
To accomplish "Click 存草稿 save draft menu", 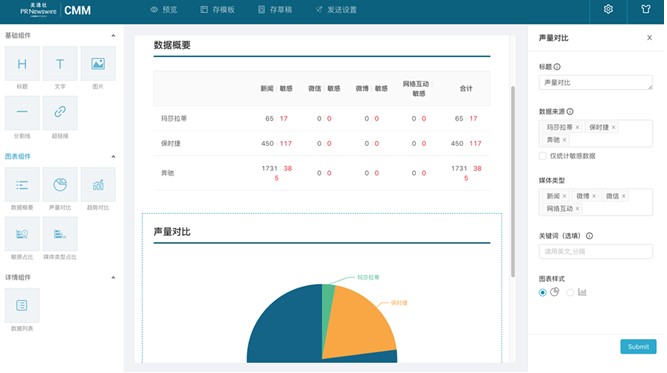I will pyautogui.click(x=275, y=9).
